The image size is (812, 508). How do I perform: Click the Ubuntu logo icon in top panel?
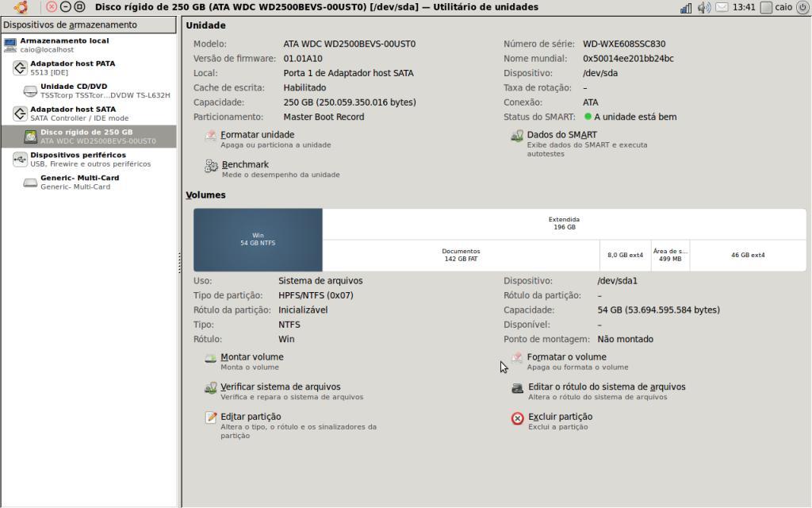[20, 6]
